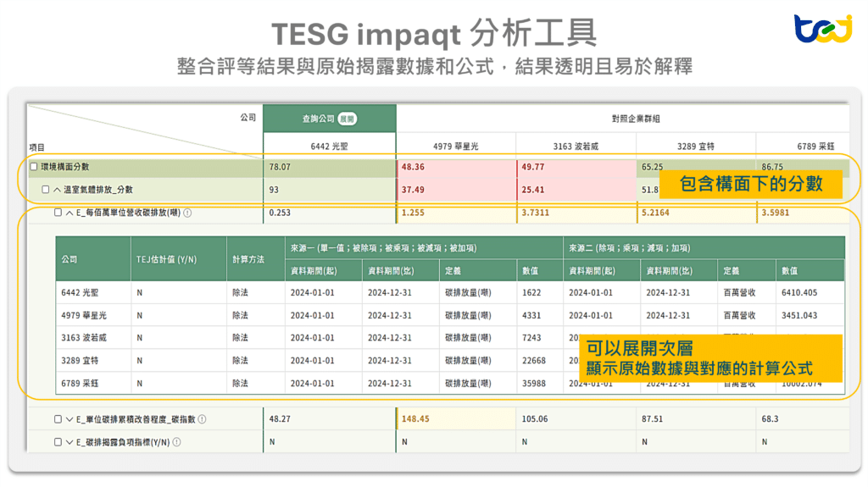Click the 3451.043 revenue value

[799, 315]
